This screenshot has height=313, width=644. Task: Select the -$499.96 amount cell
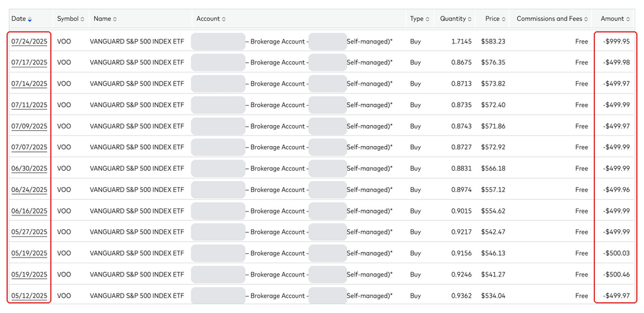pos(616,190)
